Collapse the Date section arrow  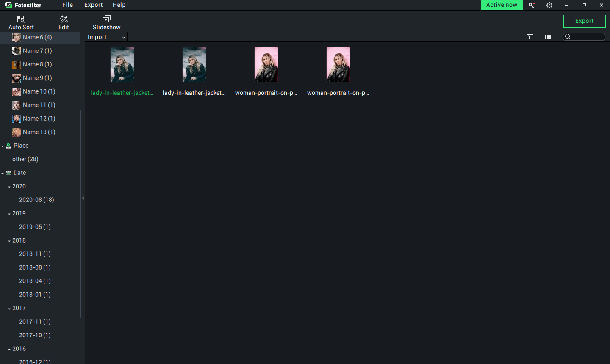click(x=3, y=174)
